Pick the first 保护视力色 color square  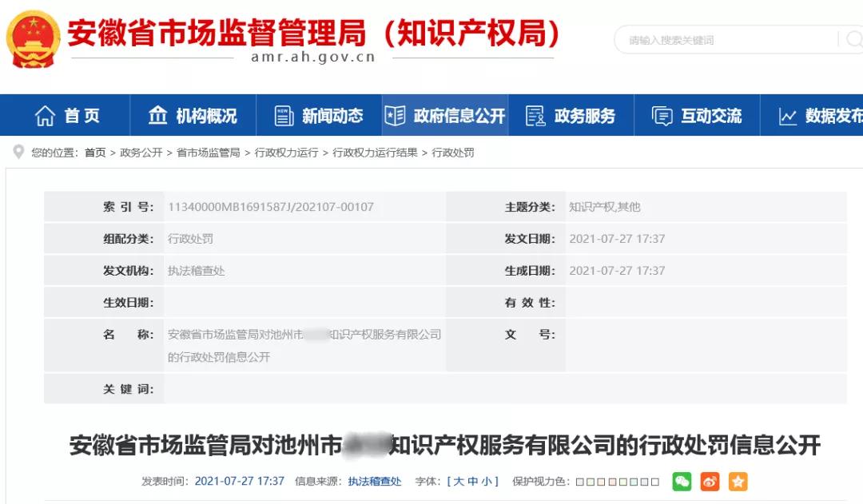(580, 482)
